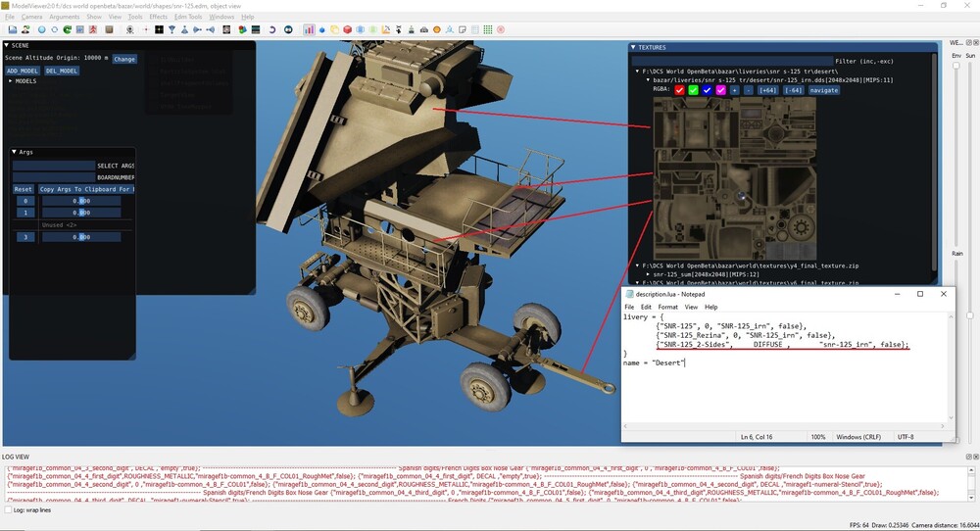980x531 pixels.
Task: Collapse the Args panel
Action: [16, 152]
